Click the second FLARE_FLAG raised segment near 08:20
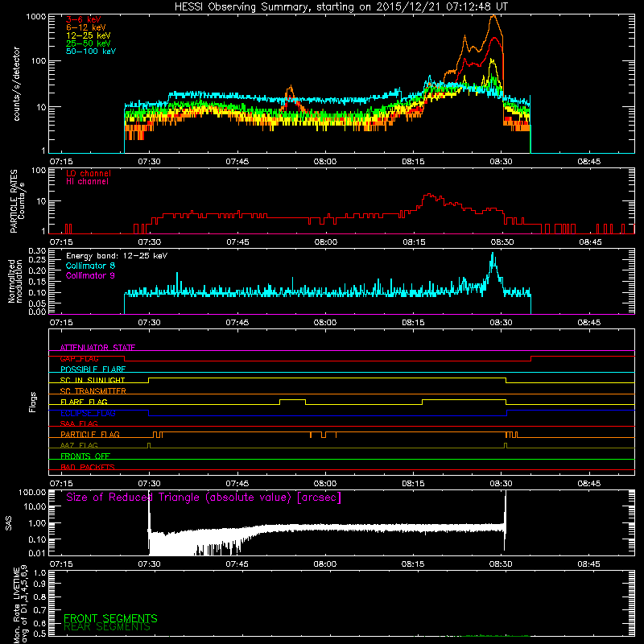The width and height of the screenshot is (644, 644). click(x=464, y=399)
